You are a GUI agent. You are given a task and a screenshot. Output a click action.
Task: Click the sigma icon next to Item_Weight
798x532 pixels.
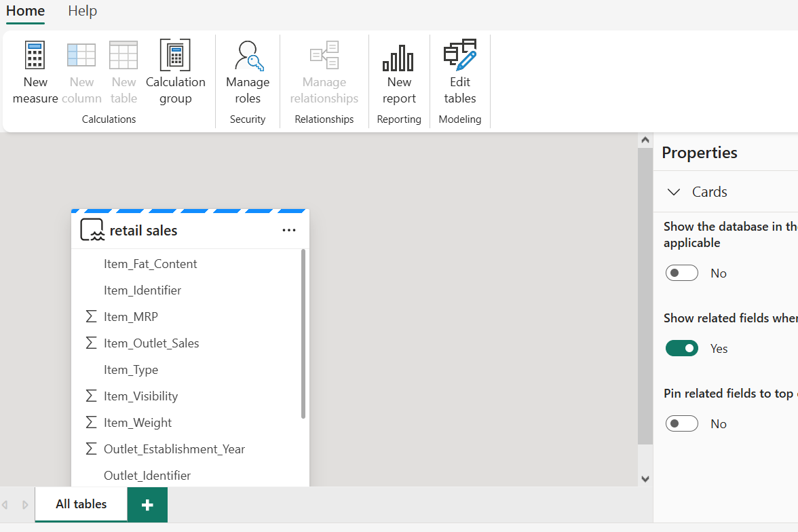pos(91,423)
